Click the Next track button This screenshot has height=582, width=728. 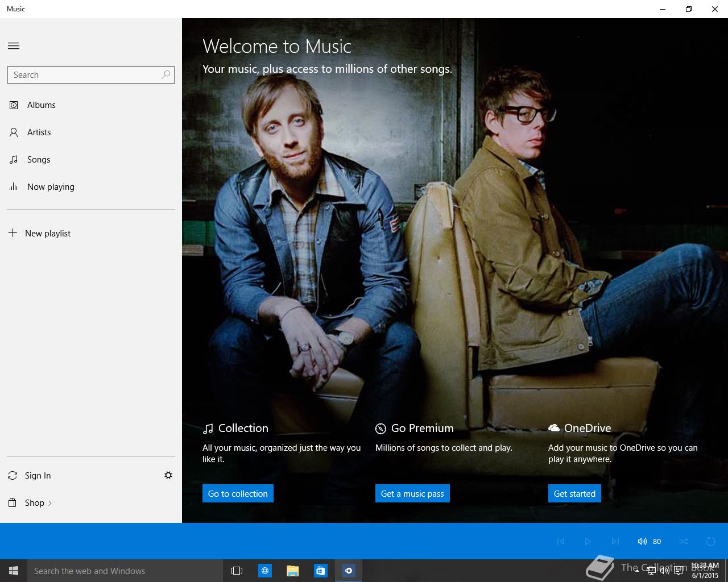coord(615,541)
